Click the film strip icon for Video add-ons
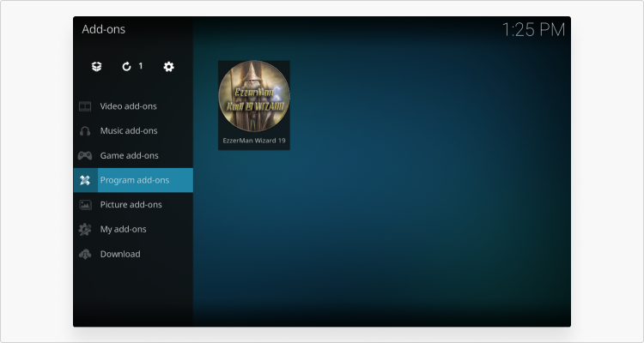644x343 pixels. 85,106
